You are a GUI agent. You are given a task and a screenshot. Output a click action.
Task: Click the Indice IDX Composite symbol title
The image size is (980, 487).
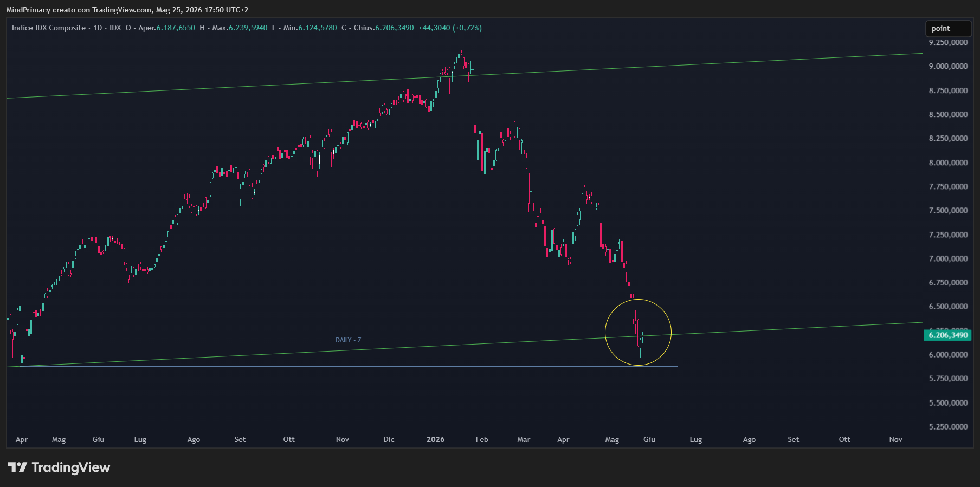click(x=49, y=28)
